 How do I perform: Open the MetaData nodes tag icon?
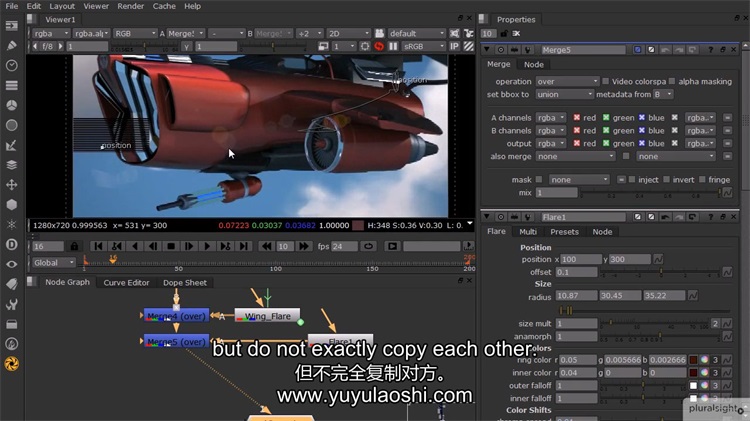tap(11, 284)
